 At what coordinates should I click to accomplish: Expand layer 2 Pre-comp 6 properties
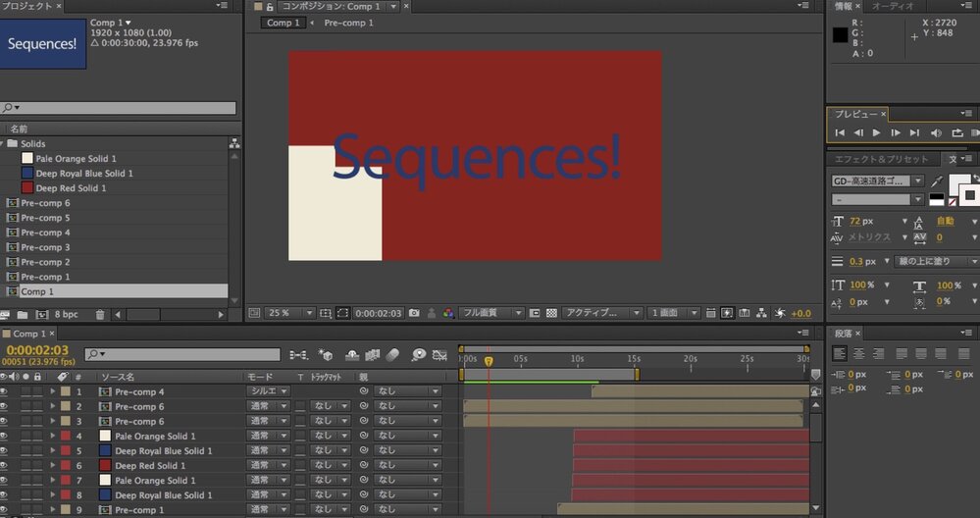(x=53, y=406)
